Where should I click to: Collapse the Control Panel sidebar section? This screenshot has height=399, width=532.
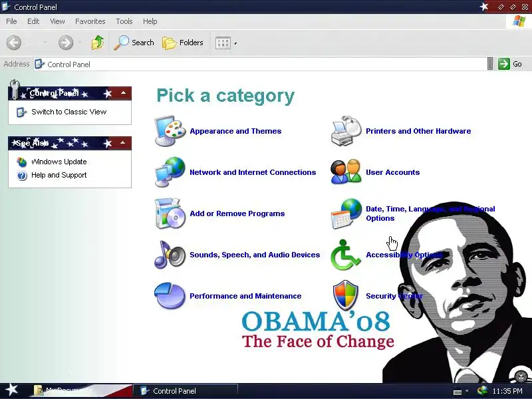click(123, 92)
